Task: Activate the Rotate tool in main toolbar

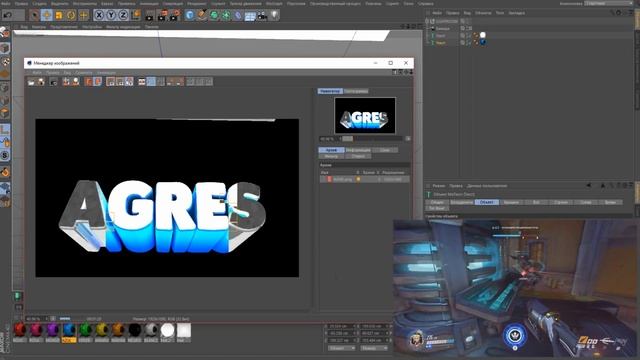Action: point(71,15)
